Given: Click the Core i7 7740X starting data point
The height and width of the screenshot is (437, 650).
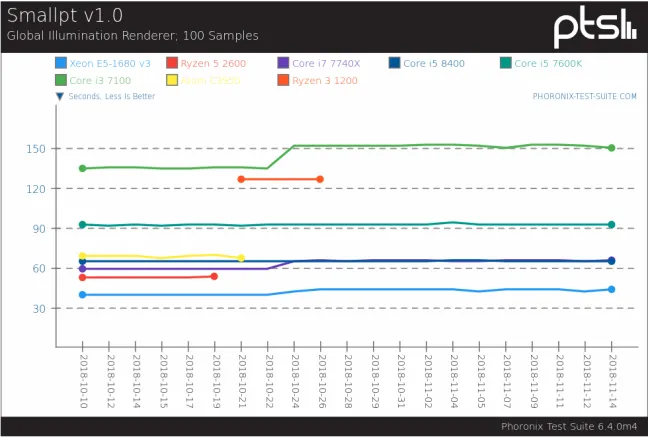Looking at the screenshot, I should pyautogui.click(x=82, y=269).
